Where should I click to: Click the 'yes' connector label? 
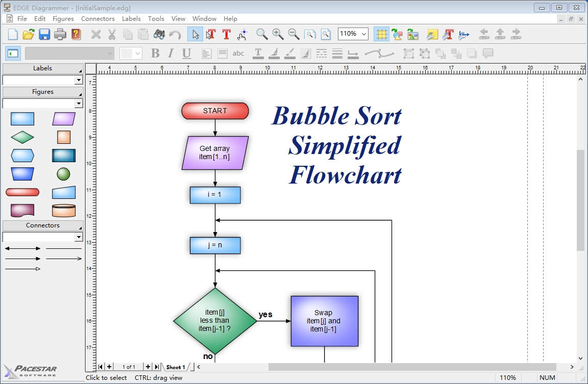(x=265, y=315)
